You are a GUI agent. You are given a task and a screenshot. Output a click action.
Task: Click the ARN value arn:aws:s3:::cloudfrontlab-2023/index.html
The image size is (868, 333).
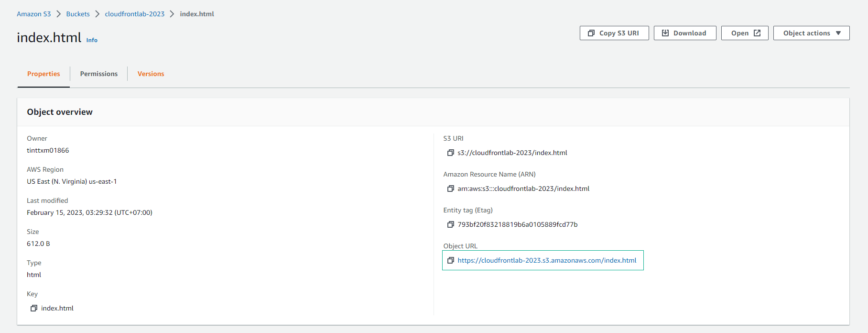pos(523,189)
